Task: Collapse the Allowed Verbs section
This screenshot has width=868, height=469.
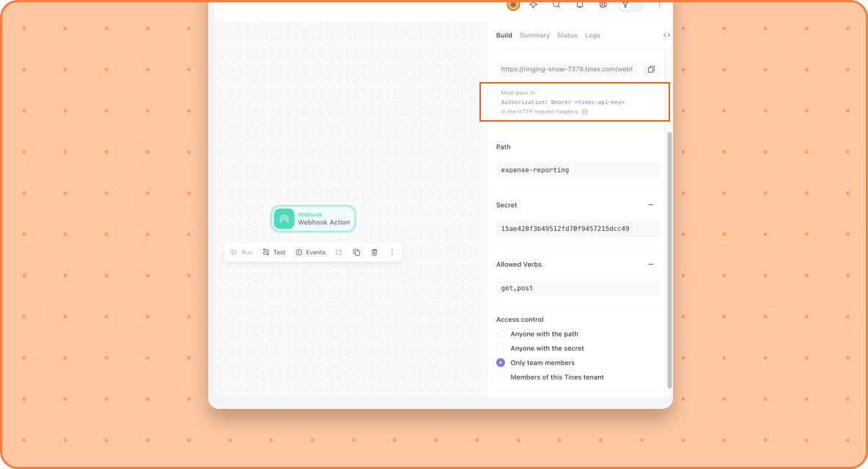Action: tap(650, 265)
